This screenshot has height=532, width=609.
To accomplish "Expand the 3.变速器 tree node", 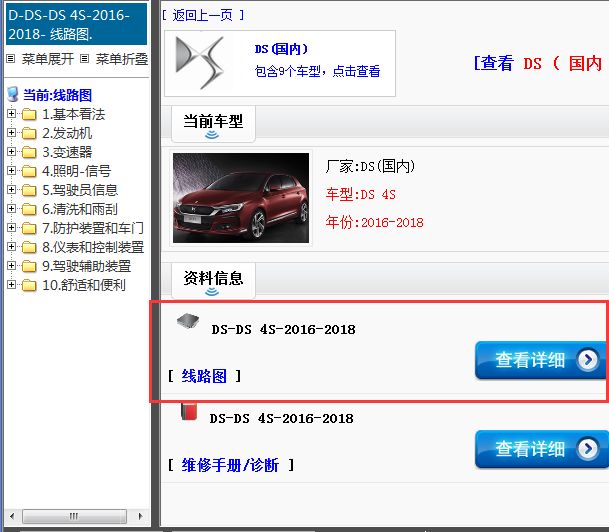I will tap(11, 152).
